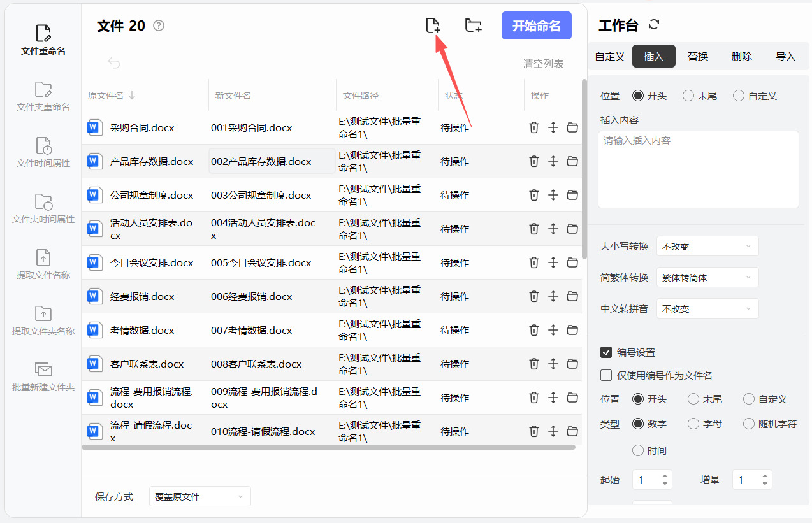Enable 仅使用编号作为文件名 checkbox
The height and width of the screenshot is (523, 812).
tap(606, 375)
